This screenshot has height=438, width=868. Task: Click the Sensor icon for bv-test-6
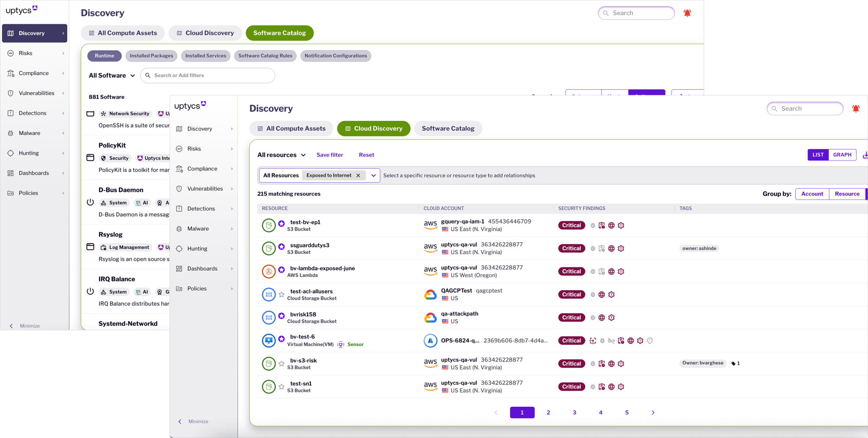(x=341, y=344)
